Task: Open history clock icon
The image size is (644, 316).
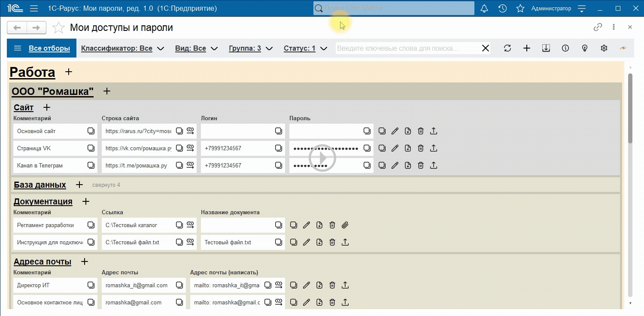Action: (x=502, y=8)
